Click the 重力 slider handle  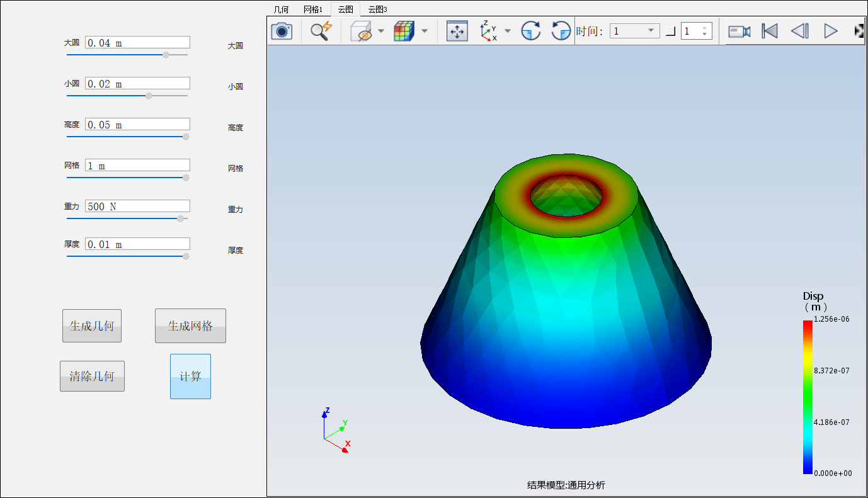pos(180,218)
